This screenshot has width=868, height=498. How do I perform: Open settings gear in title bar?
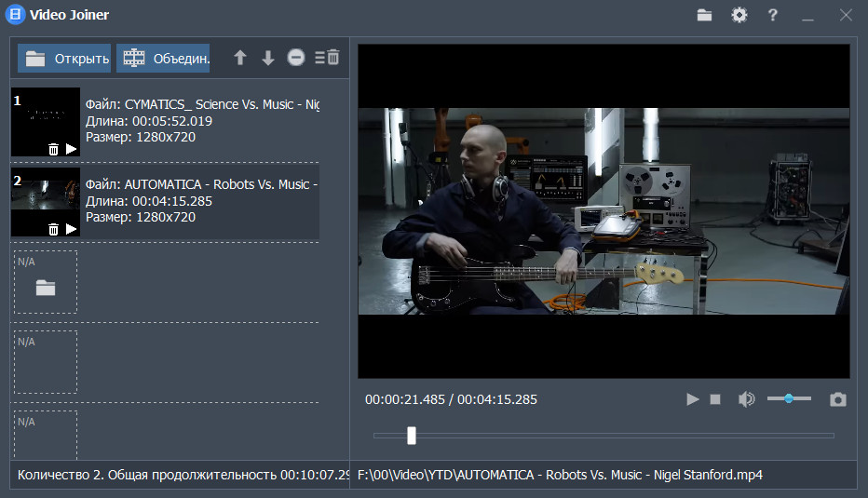pyautogui.click(x=739, y=15)
